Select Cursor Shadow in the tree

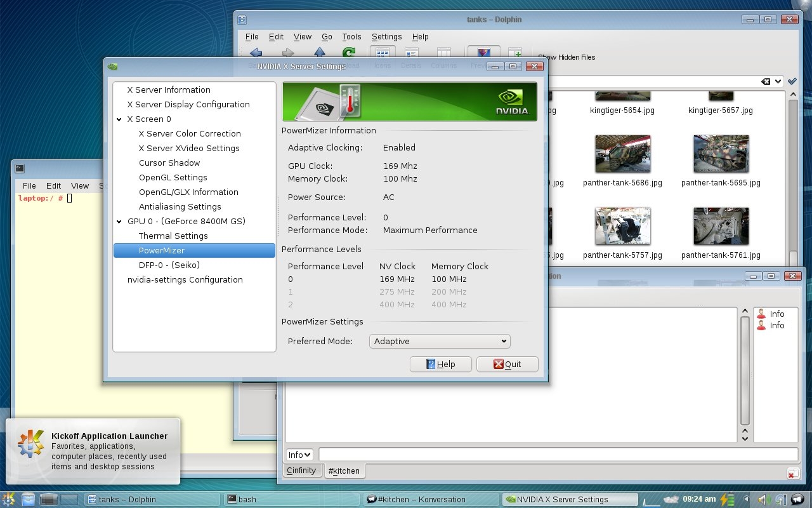(169, 163)
